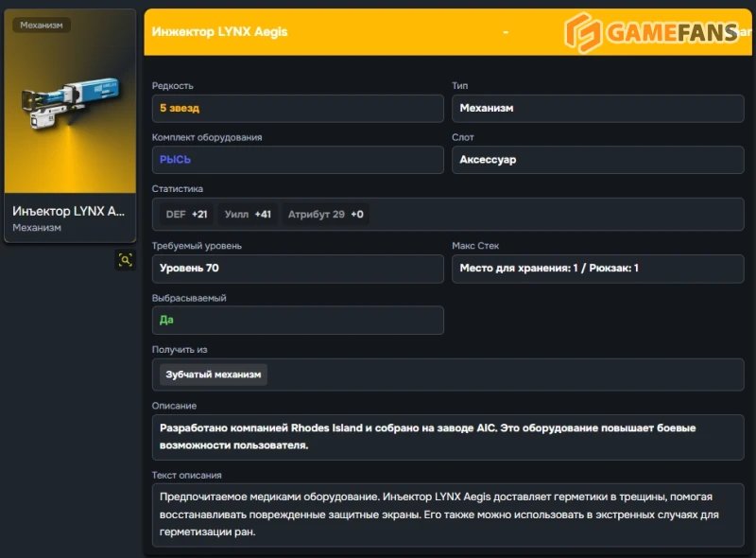Click the Аксессуар slot field
Screen dimensions: 756x558
[597, 160]
